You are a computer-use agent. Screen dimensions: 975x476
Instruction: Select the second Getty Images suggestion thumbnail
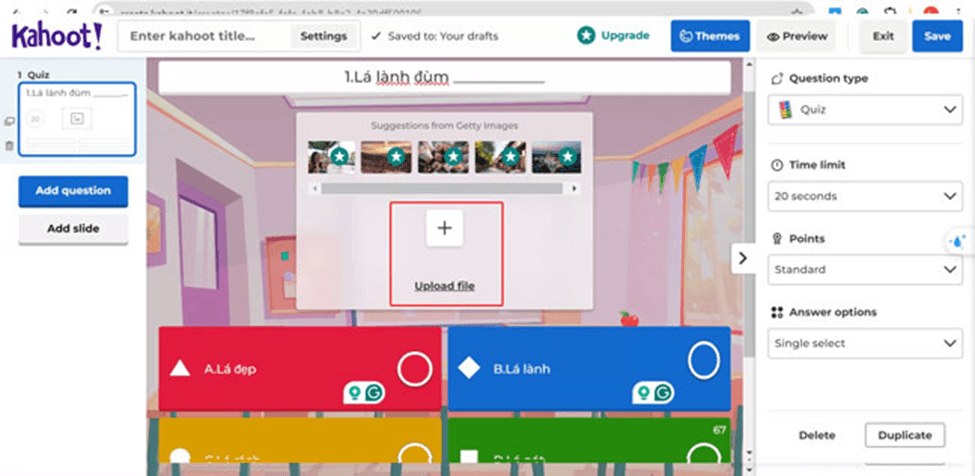(x=386, y=157)
